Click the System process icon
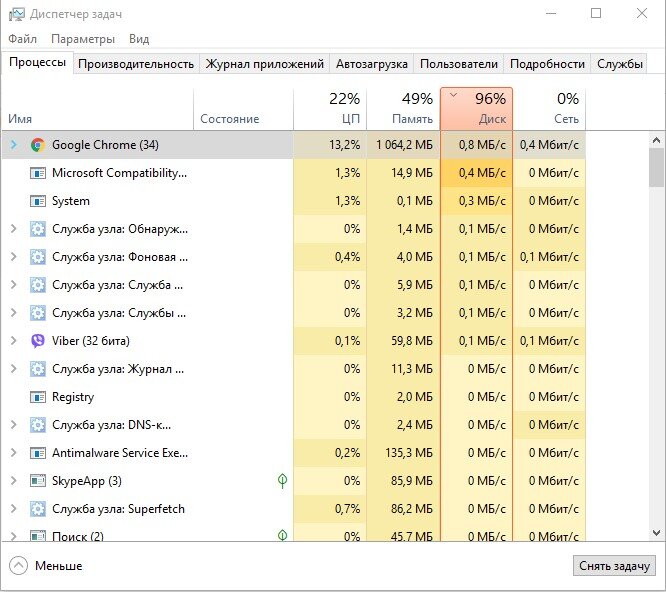Viewport: 666px width, 592px height. (38, 201)
